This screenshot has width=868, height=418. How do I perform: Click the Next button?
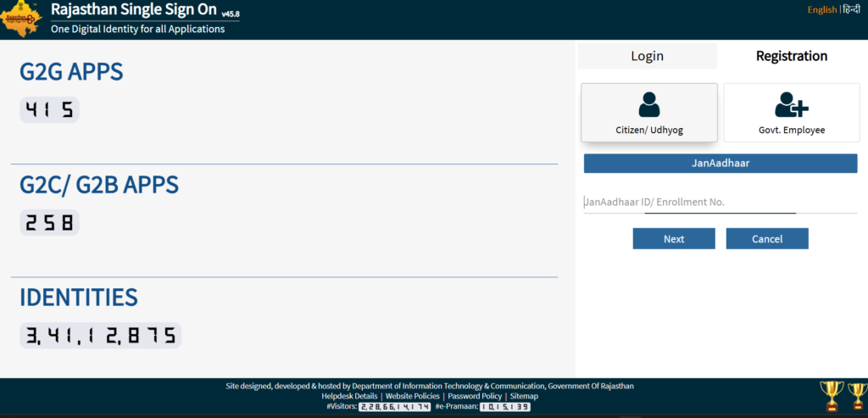[674, 238]
